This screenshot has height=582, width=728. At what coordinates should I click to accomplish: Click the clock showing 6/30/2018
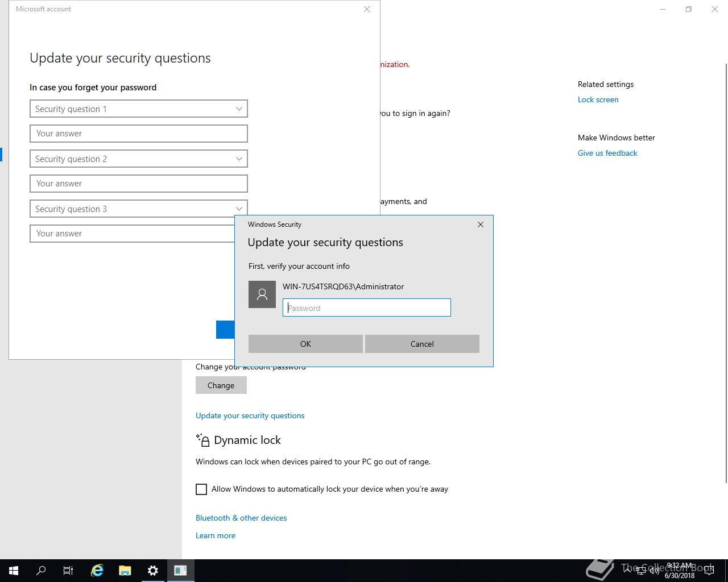pyautogui.click(x=680, y=571)
